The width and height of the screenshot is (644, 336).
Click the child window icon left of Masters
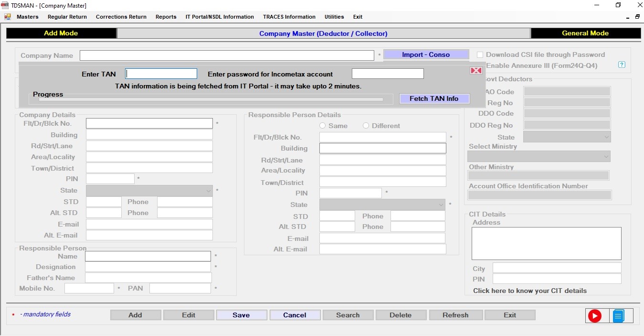8,17
